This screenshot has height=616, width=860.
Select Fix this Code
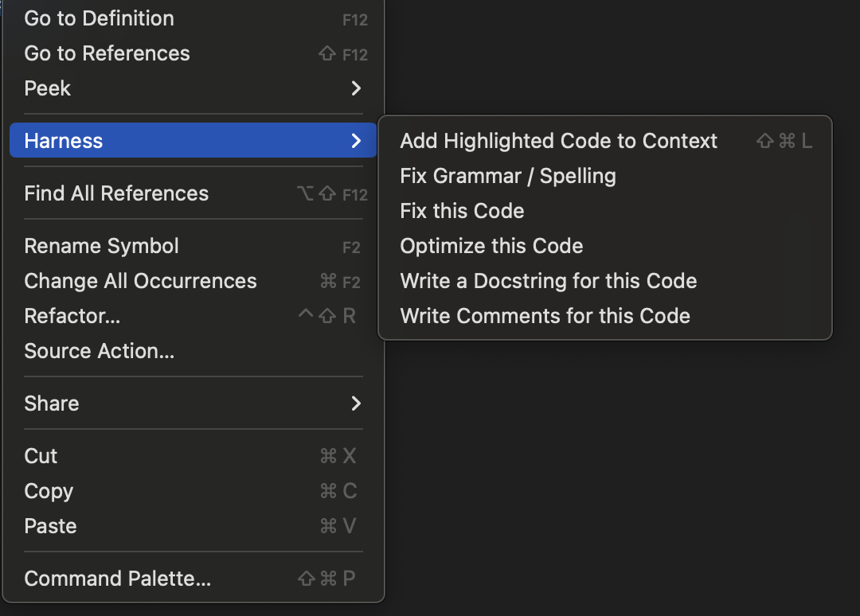coord(461,210)
